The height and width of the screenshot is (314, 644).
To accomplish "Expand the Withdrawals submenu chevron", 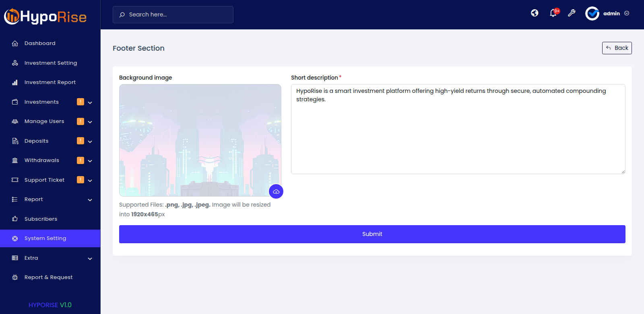I will click(90, 161).
